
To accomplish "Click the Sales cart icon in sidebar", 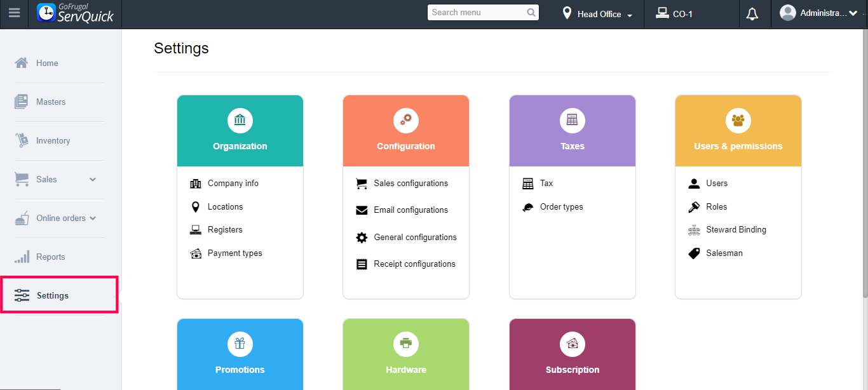I will (22, 179).
